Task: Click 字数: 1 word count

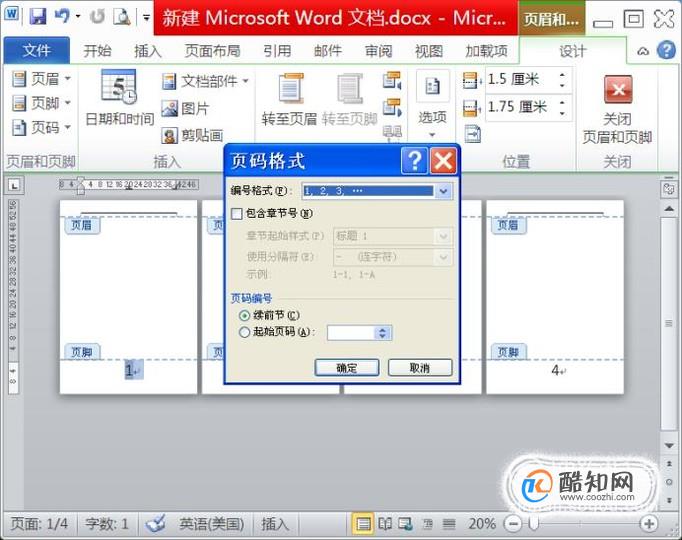Action: pos(107,523)
